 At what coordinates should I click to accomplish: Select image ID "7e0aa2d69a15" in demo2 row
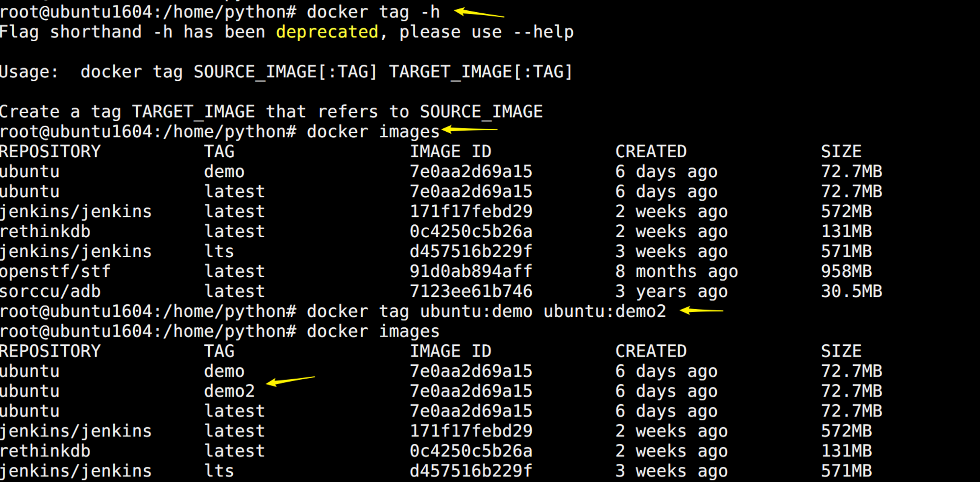tap(471, 391)
